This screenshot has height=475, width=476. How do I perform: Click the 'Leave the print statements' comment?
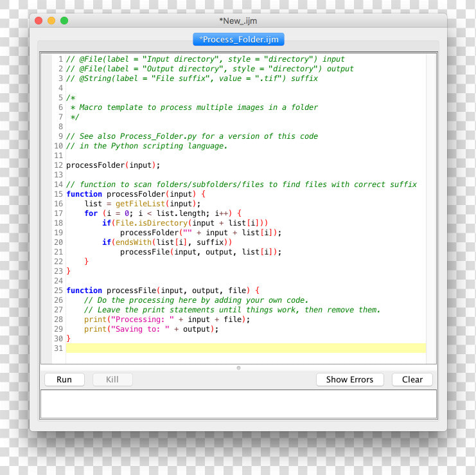pos(233,310)
